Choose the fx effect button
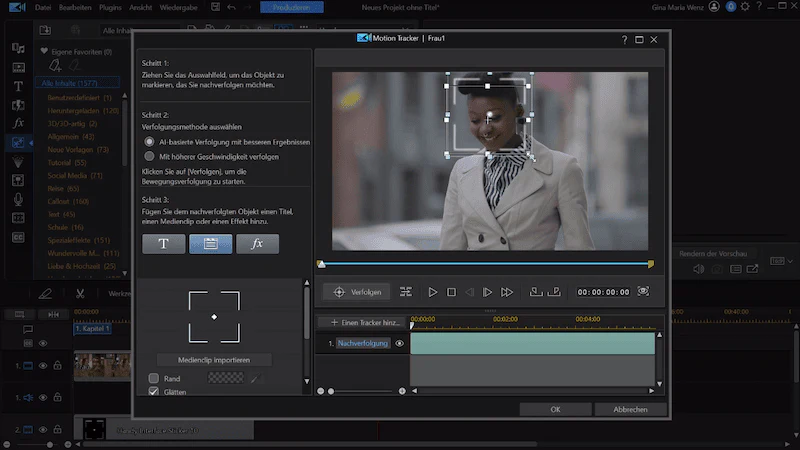This screenshot has width=800, height=450. 258,244
